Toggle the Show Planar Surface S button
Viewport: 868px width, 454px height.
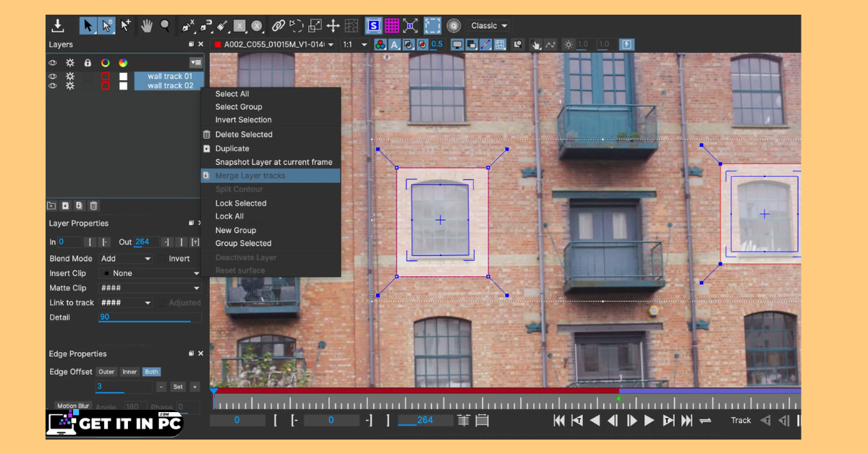click(x=373, y=26)
